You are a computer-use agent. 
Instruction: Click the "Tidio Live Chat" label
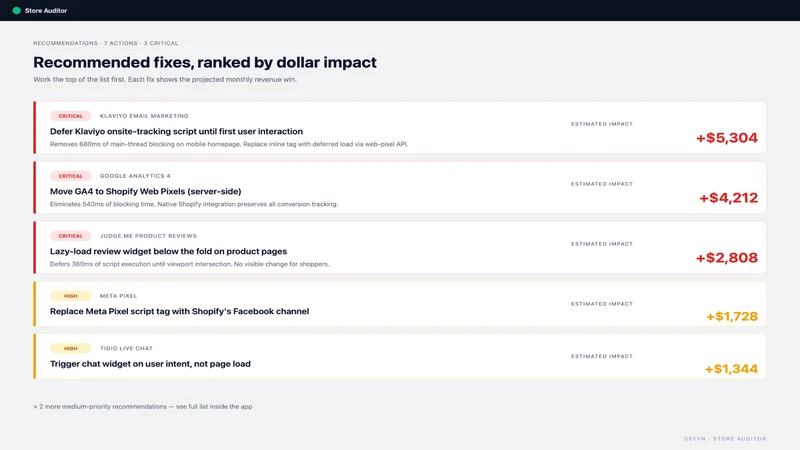coord(126,348)
